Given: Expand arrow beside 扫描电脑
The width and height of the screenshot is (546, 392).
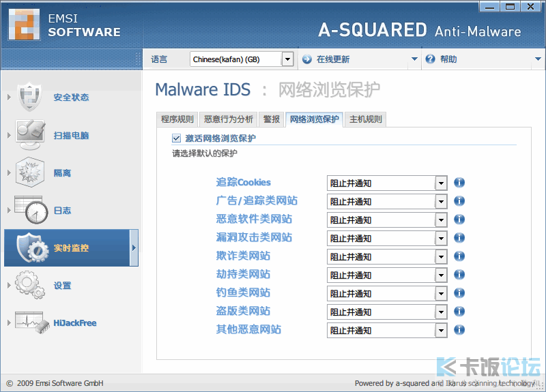Looking at the screenshot, I should click(9, 135).
